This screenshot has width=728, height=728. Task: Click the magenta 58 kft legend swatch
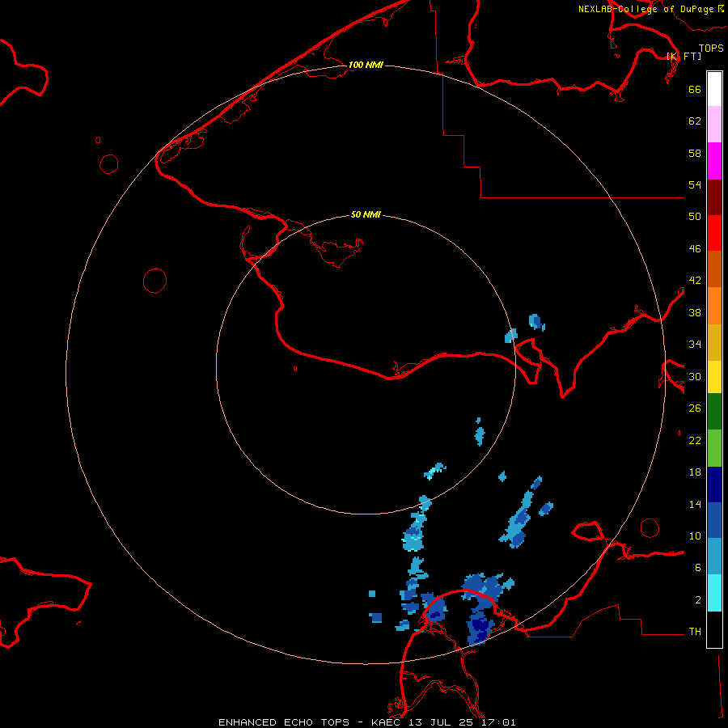pyautogui.click(x=714, y=161)
